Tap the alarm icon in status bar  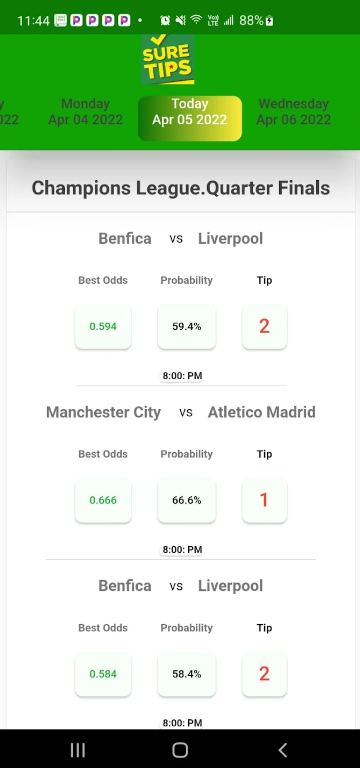click(x=165, y=21)
